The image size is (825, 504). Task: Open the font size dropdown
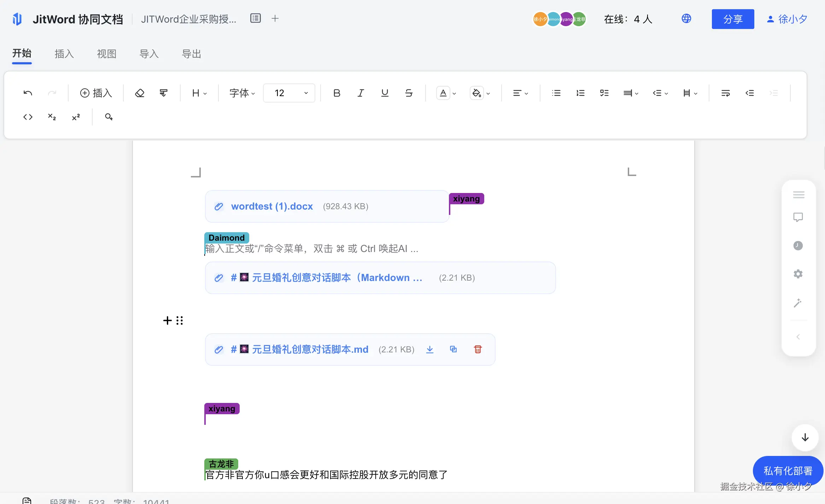[x=289, y=93]
